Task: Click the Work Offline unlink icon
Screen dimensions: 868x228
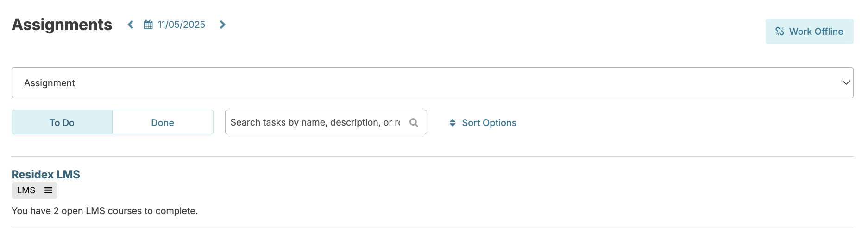Action: 780,32
